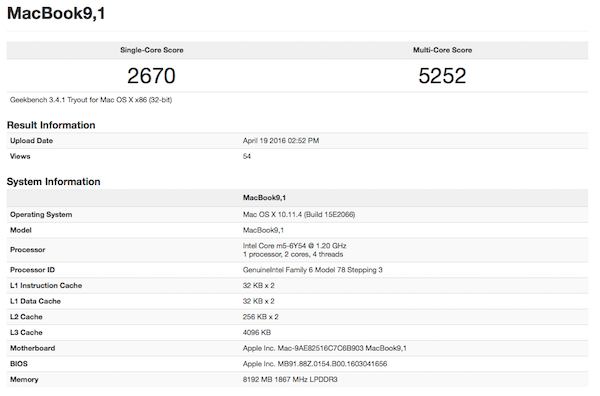The width and height of the screenshot is (600, 396).
Task: Select the Memory label
Action: (24, 380)
